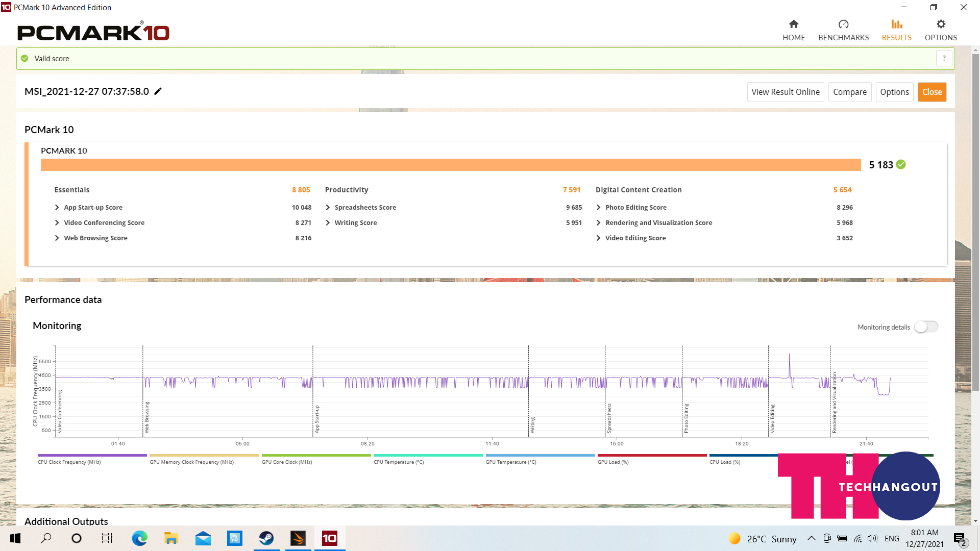Click the App Start-up timeline marker
Screen dimensions: 980x551
[x=316, y=419]
